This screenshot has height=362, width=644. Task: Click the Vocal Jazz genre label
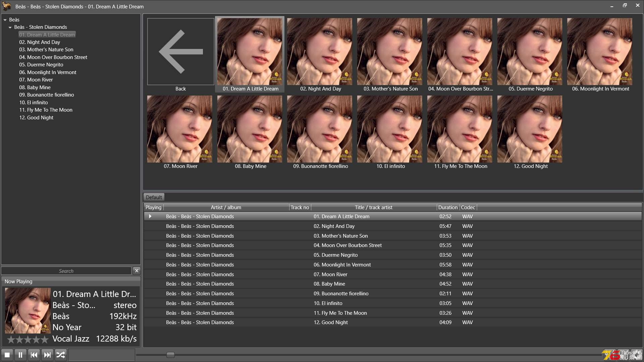point(71,339)
